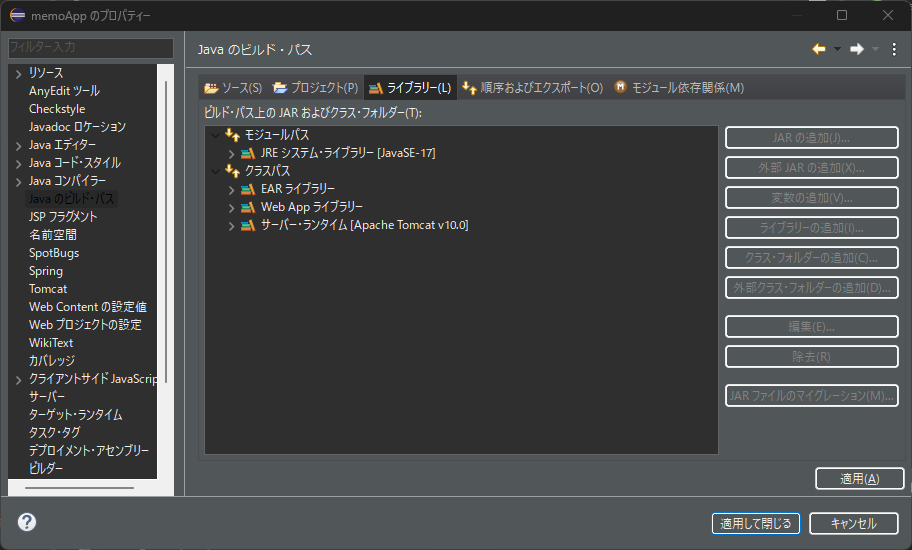The image size is (912, 550).
Task: Select AnyEdit ツール in the sidebar
Action: (64, 91)
